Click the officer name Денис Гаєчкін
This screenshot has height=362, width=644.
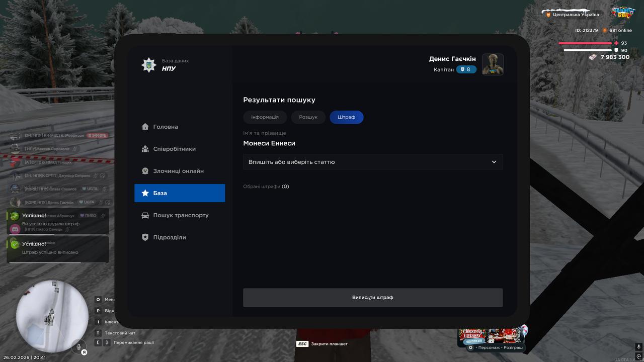click(x=452, y=59)
